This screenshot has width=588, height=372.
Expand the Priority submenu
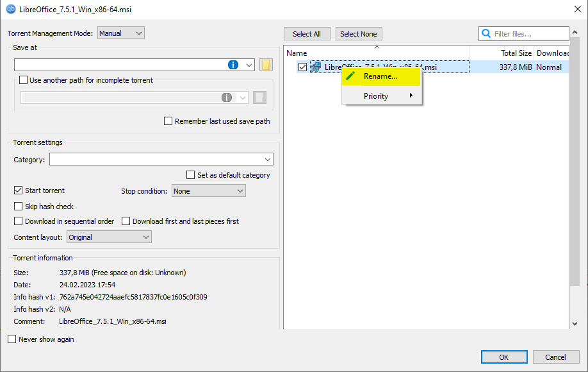point(382,96)
